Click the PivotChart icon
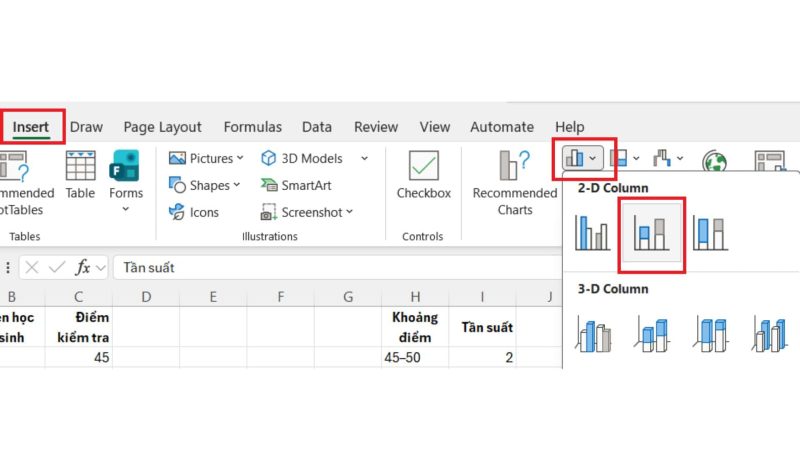Image resolution: width=800 pixels, height=450 pixels. tap(769, 161)
